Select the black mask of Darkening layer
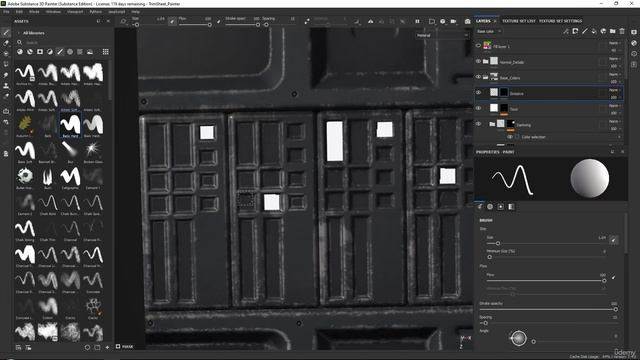This screenshot has width=640, height=360. pos(510,124)
